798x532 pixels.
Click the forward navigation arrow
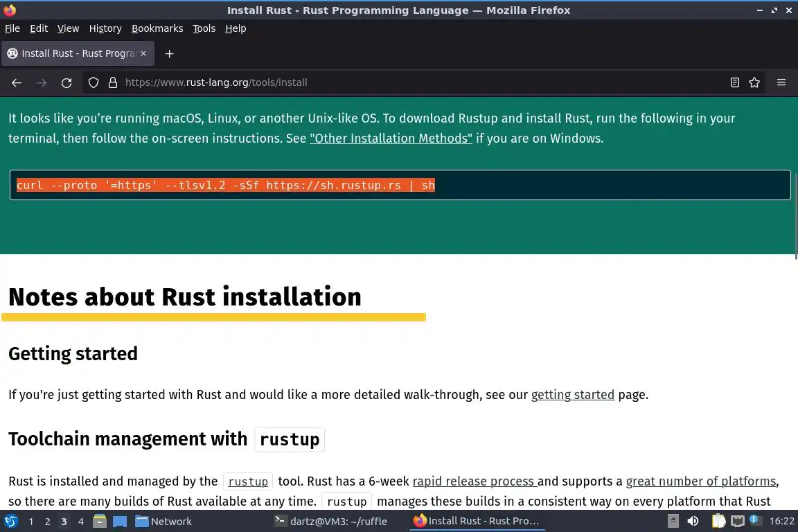tap(42, 82)
